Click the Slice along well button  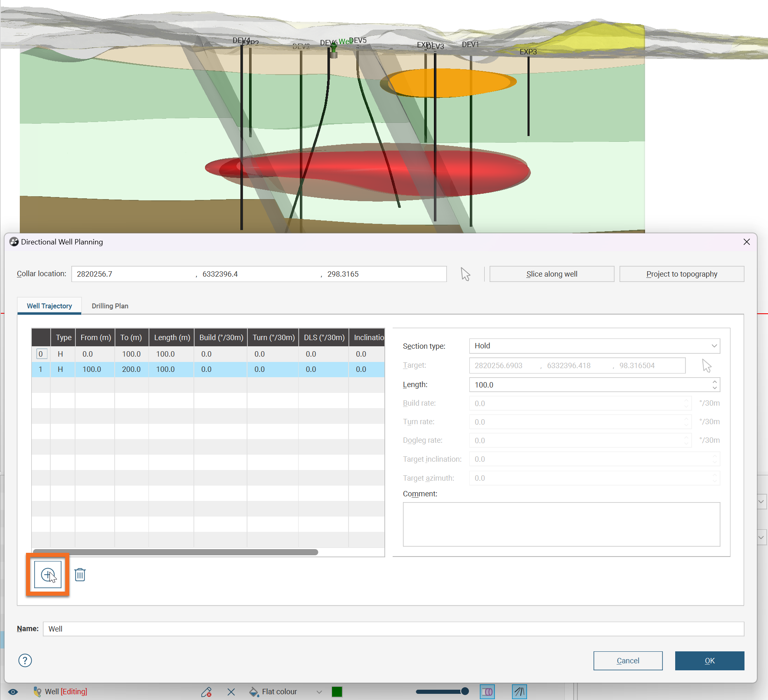551,274
